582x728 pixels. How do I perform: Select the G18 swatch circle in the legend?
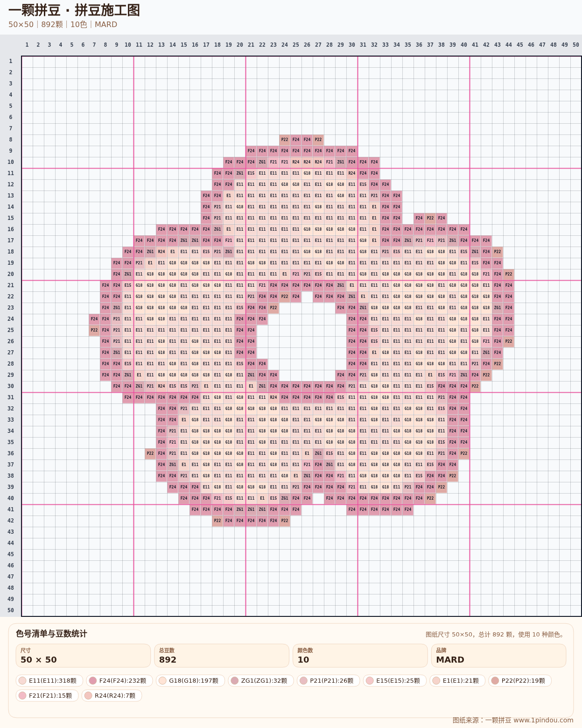click(162, 681)
